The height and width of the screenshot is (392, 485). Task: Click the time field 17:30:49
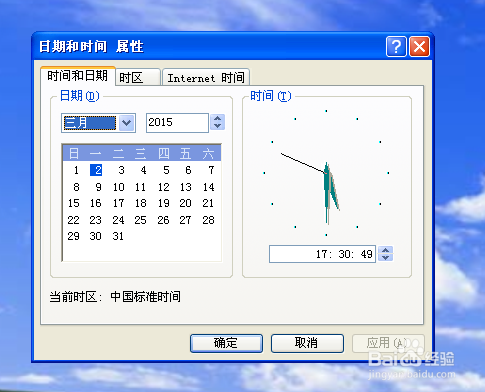tap(322, 254)
